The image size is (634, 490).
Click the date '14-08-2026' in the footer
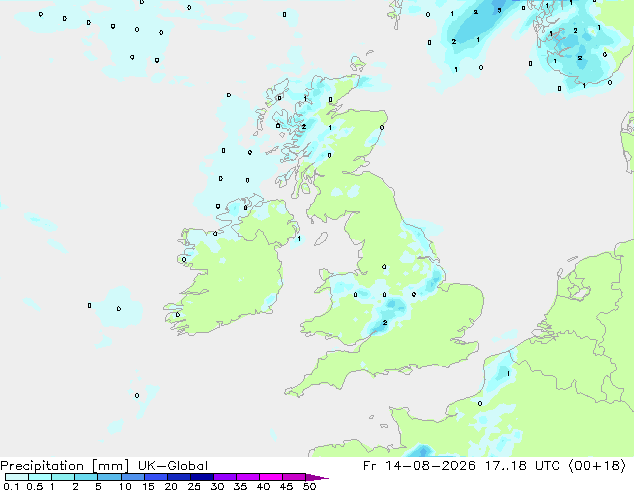click(x=430, y=466)
